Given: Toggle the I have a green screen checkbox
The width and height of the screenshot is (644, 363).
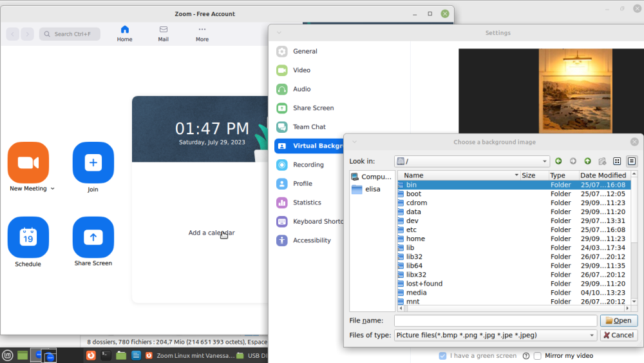Looking at the screenshot, I should click(442, 356).
